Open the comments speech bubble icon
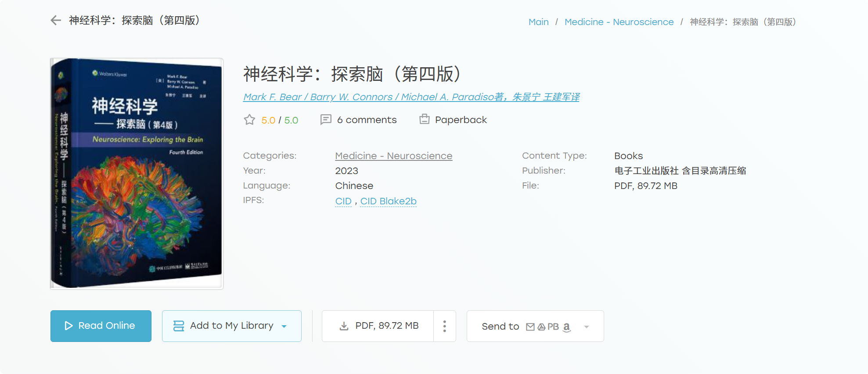This screenshot has width=868, height=374. 326,120
